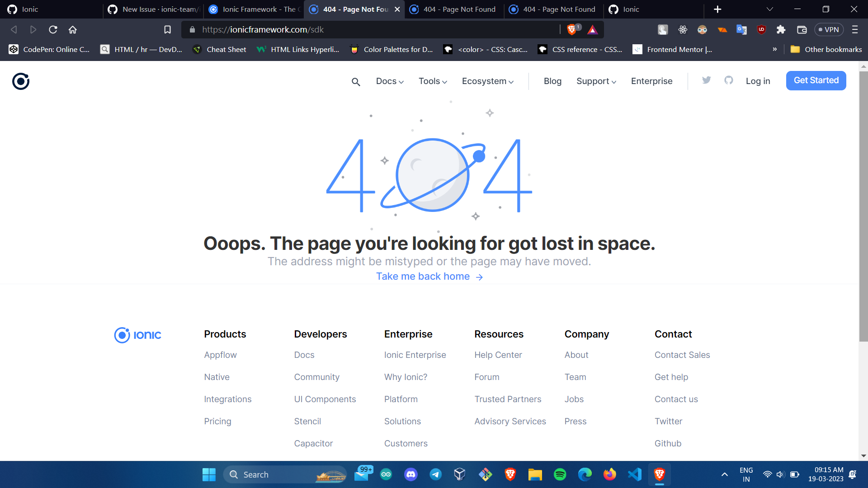Viewport: 868px width, 488px height.
Task: Open Ionic's GitHub from the header icon
Action: (x=728, y=80)
